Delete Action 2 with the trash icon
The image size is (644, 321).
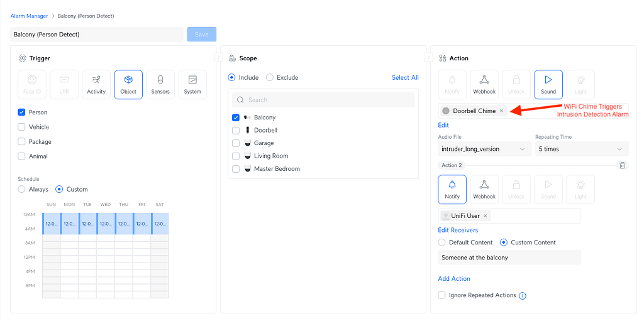coord(622,165)
